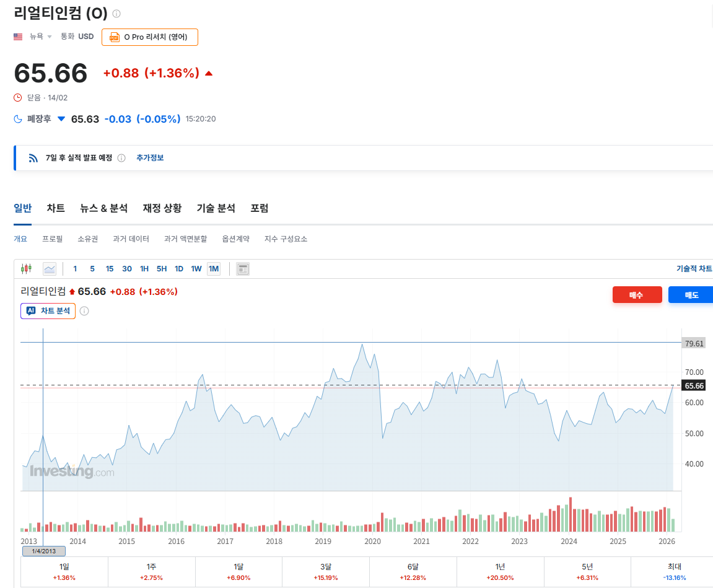Image resolution: width=713 pixels, height=588 pixels.
Task: Click info icon after 7일 후 실적 발표 예정
Action: 121,158
